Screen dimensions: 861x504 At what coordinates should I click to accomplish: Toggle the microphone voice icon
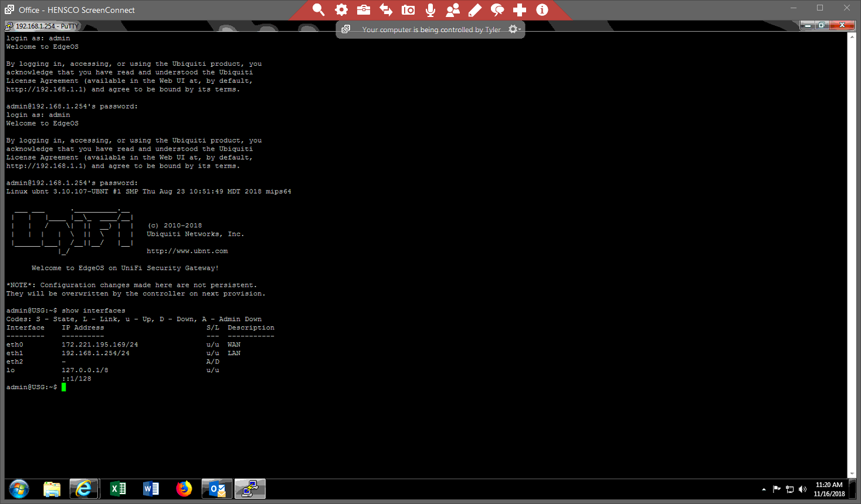click(x=430, y=10)
